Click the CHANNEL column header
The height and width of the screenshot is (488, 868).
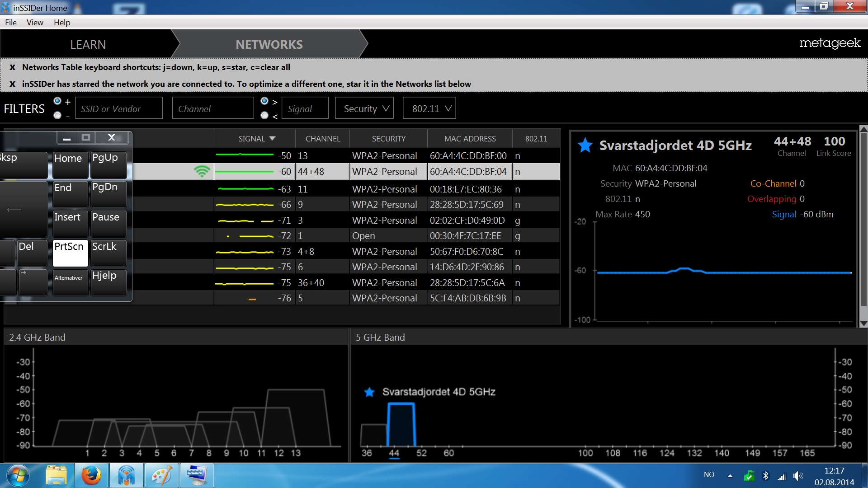(x=323, y=139)
